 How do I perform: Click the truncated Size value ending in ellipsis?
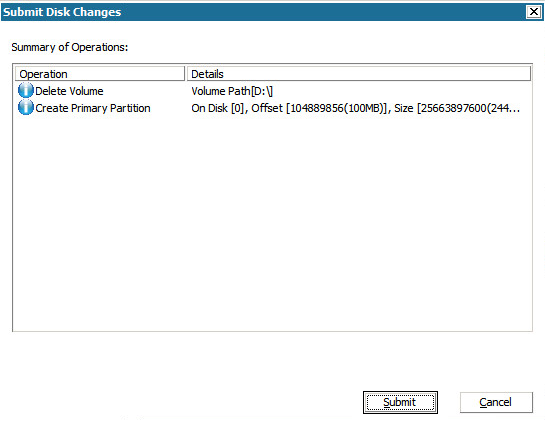457,108
